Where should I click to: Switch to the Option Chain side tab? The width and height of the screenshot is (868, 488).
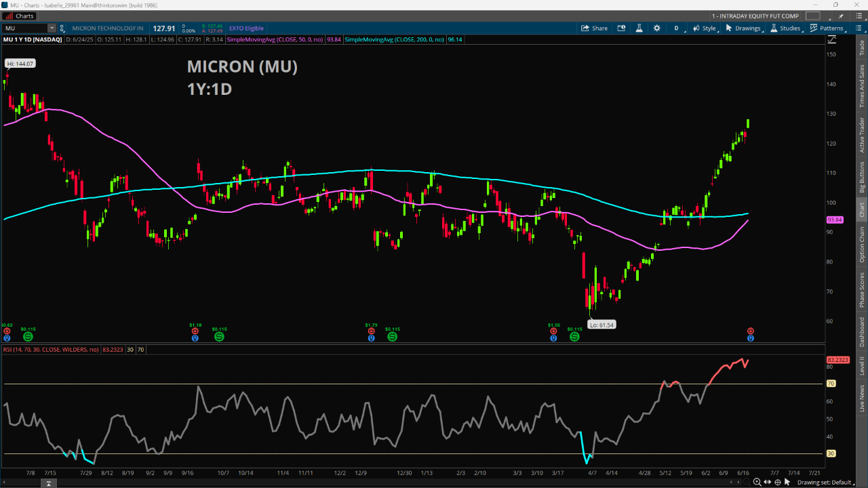tap(862, 245)
